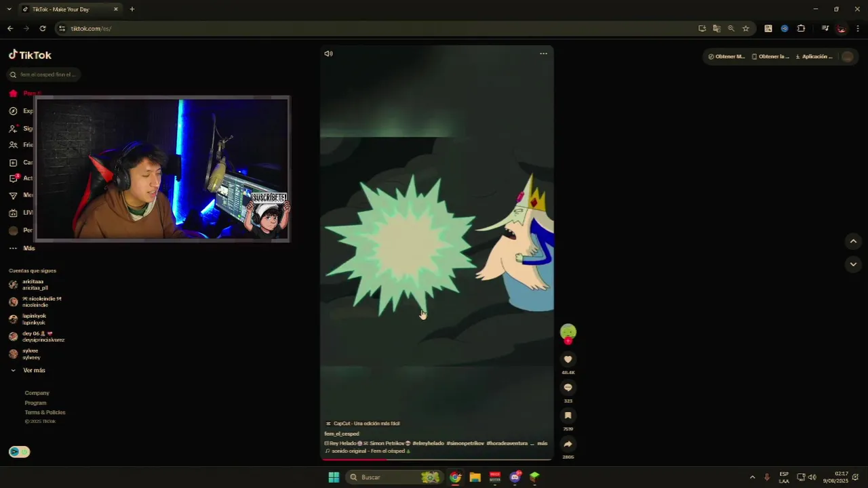This screenshot has height=488, width=868.
Task: Save video with the bookmark icon
Action: click(568, 415)
